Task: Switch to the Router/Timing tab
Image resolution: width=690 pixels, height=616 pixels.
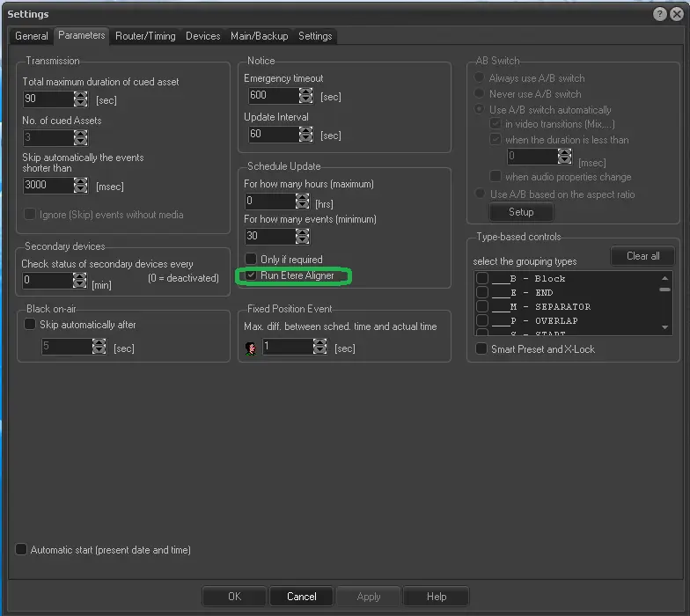Action: pyautogui.click(x=145, y=36)
